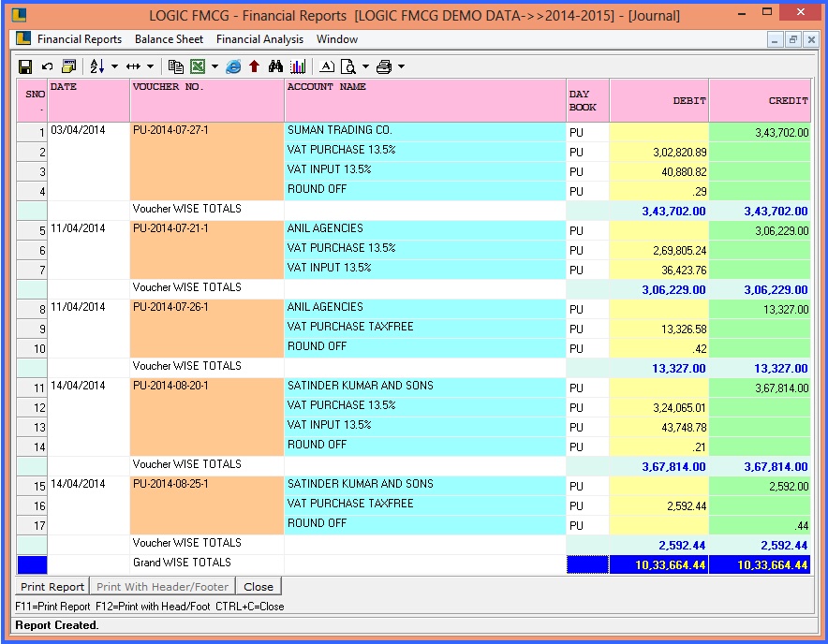828x644 pixels.
Task: Minimize the inner Journal child window
Action: tap(775, 39)
